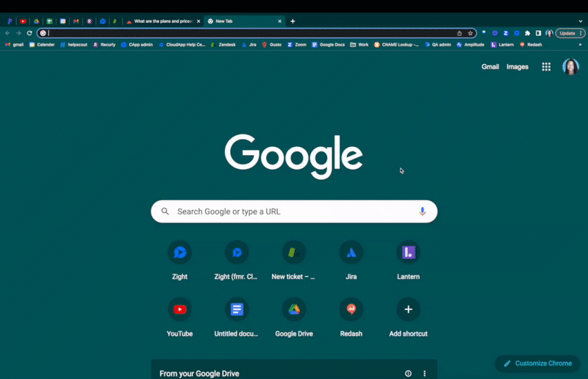The width and height of the screenshot is (588, 379).
Task: Select the New Tab tab
Action: pyautogui.click(x=245, y=21)
